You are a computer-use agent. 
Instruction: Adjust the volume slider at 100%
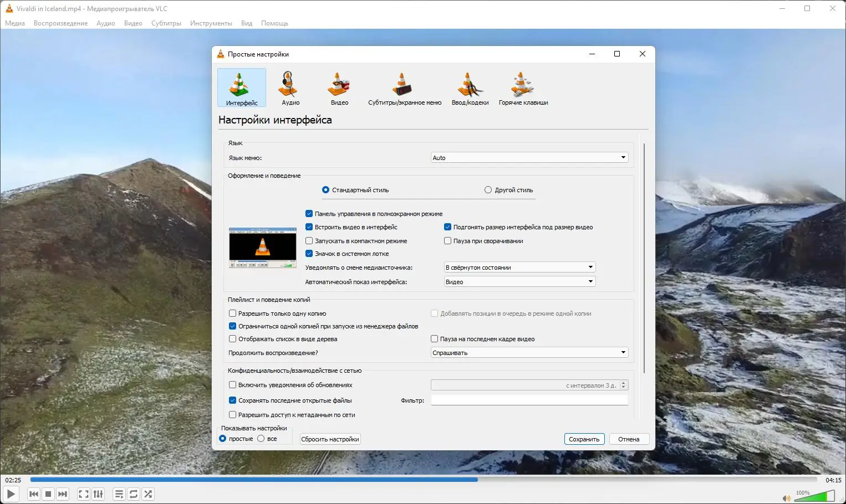pos(814,496)
